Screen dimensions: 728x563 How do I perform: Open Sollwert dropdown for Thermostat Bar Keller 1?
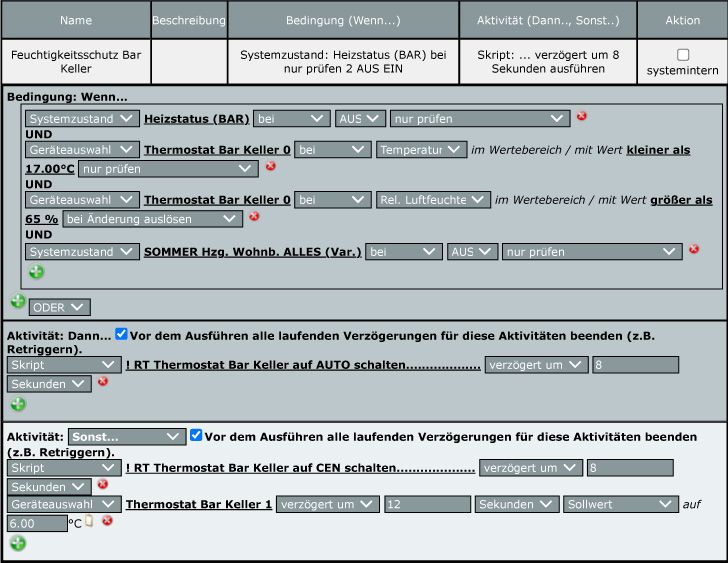pos(620,504)
